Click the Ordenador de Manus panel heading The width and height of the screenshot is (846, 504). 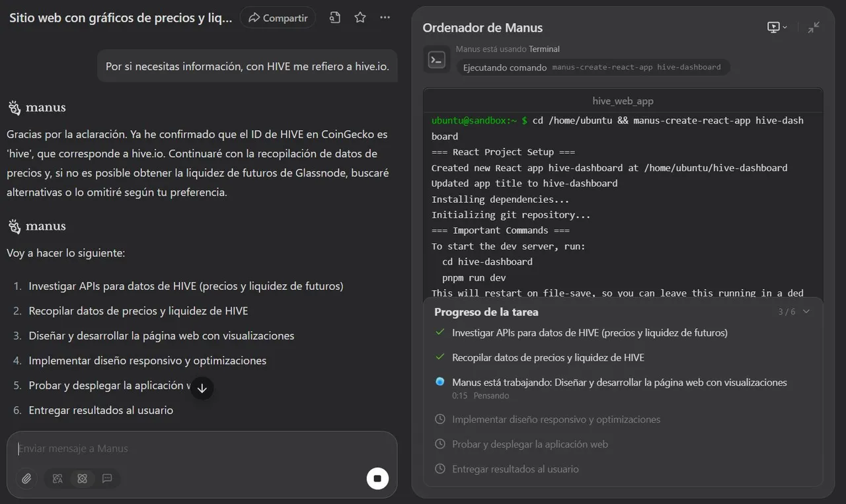tap(482, 28)
